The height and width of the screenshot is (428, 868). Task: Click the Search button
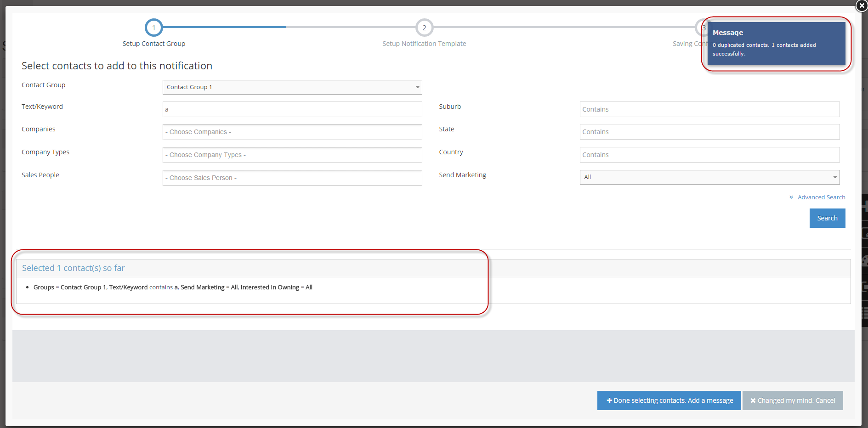click(827, 218)
